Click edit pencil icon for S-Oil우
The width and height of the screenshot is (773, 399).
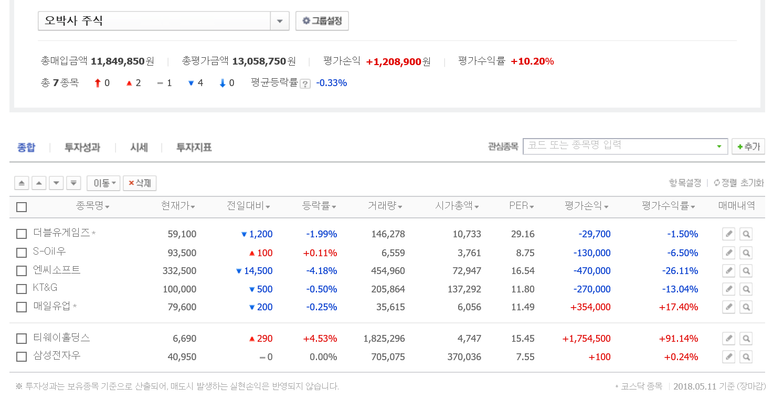click(x=729, y=253)
